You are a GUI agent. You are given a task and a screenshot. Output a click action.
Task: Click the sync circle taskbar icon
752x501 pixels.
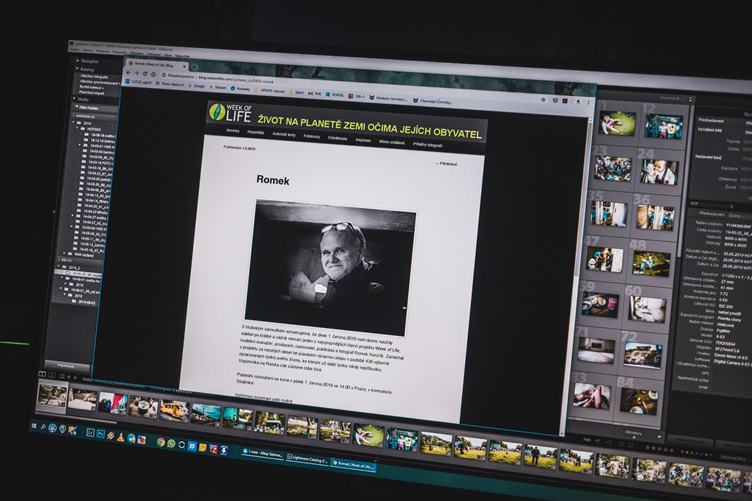point(182,445)
